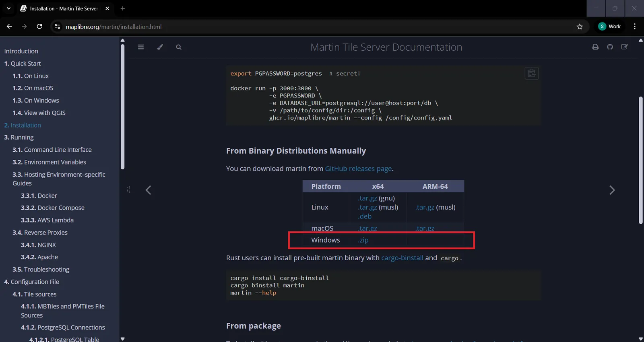Click the suggest an edit icon
The height and width of the screenshot is (342, 644).
624,47
